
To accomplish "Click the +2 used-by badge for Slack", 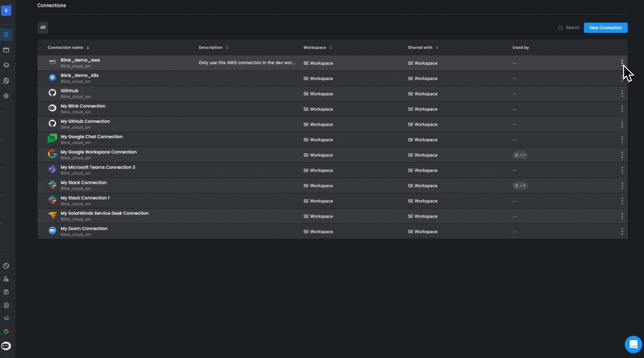I will click(x=520, y=186).
